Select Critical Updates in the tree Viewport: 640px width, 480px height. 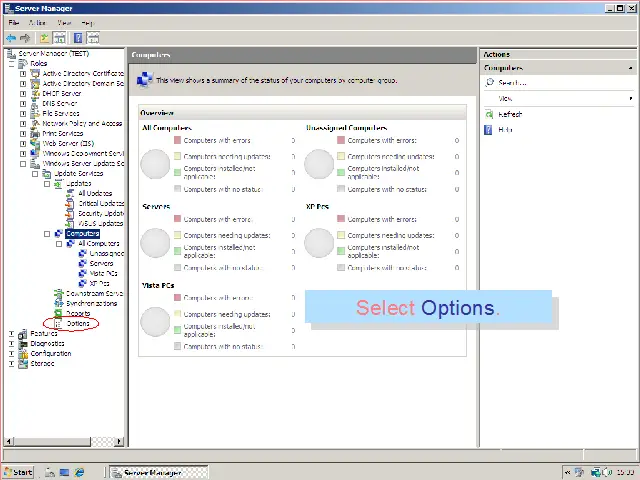tap(101, 203)
